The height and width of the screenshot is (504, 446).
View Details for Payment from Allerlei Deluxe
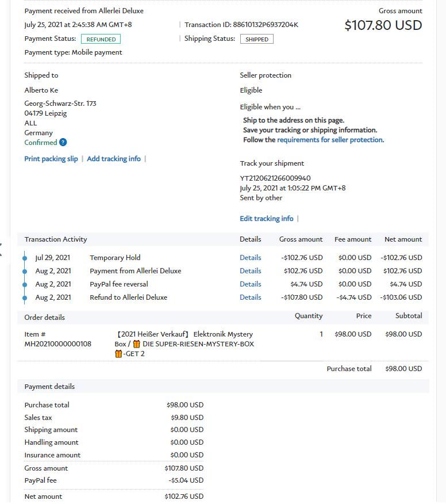[x=250, y=271]
